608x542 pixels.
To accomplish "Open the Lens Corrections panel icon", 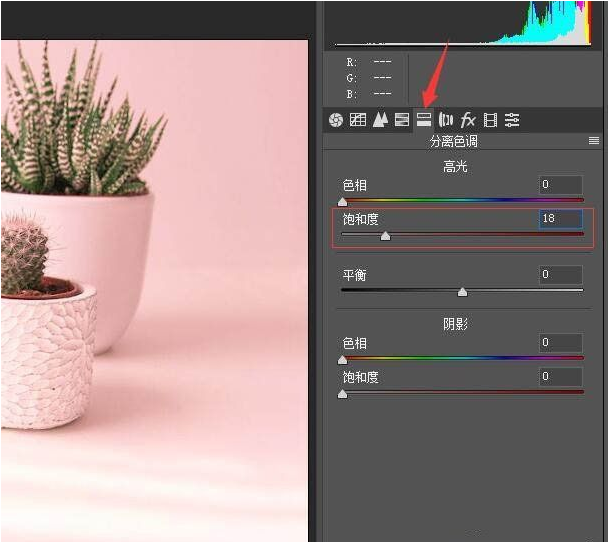I will (446, 120).
